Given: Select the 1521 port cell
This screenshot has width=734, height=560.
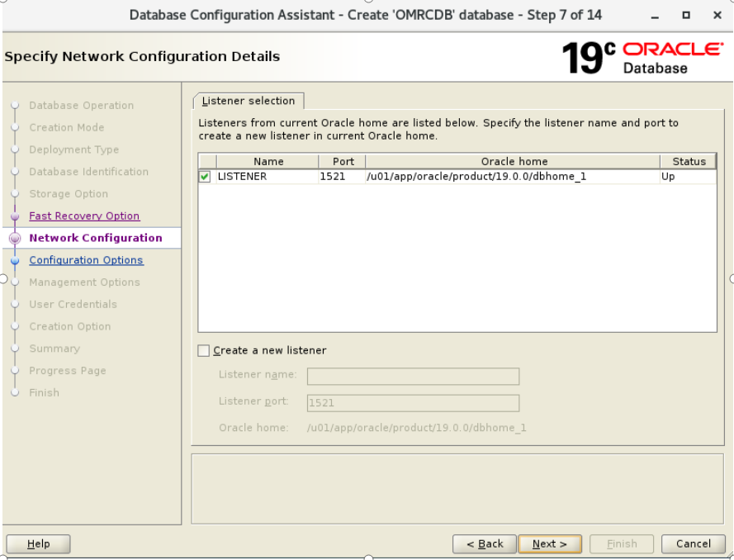Looking at the screenshot, I should [x=342, y=177].
